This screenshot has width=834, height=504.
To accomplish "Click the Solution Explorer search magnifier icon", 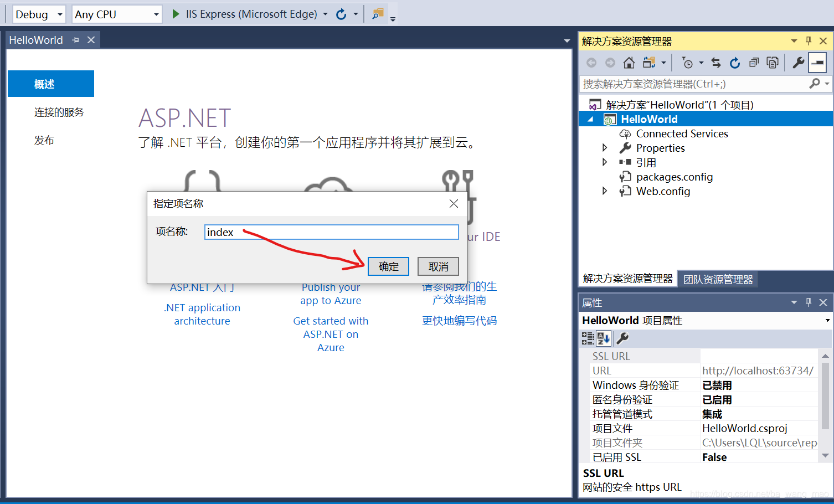I will pyautogui.click(x=814, y=84).
